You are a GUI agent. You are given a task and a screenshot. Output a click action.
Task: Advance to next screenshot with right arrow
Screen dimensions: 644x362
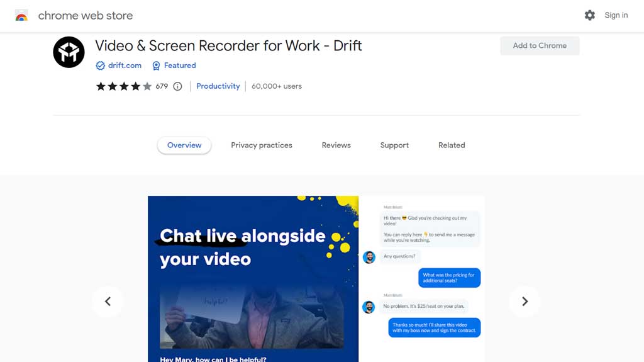[x=525, y=302]
